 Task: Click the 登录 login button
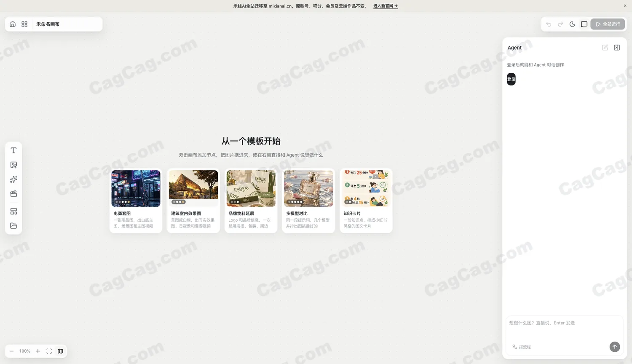(x=511, y=79)
